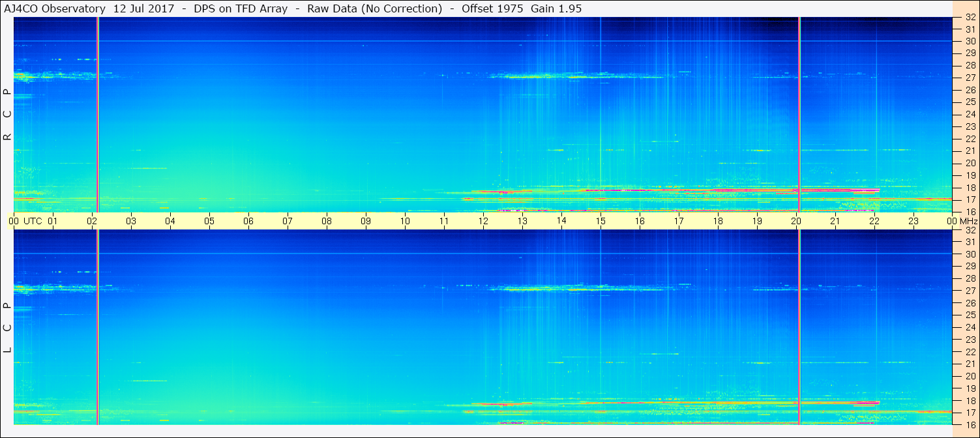
Task: Click the 31 MHz tick of LCP panel
Action: tap(970, 242)
